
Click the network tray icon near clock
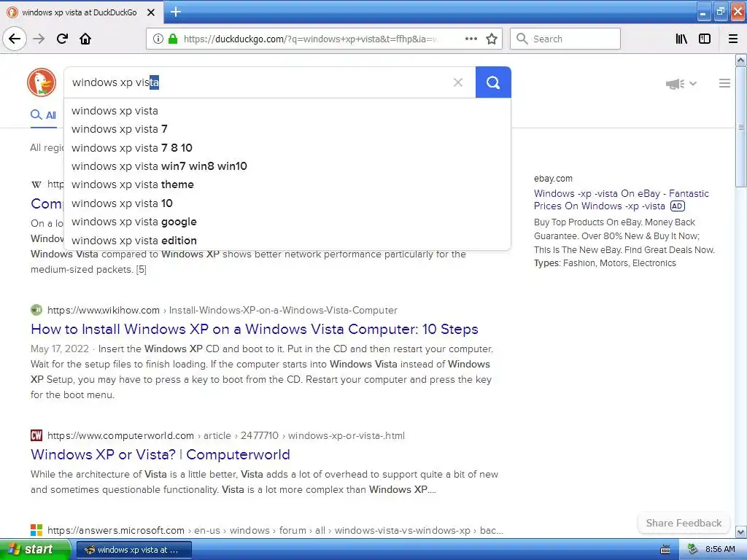coord(693,550)
